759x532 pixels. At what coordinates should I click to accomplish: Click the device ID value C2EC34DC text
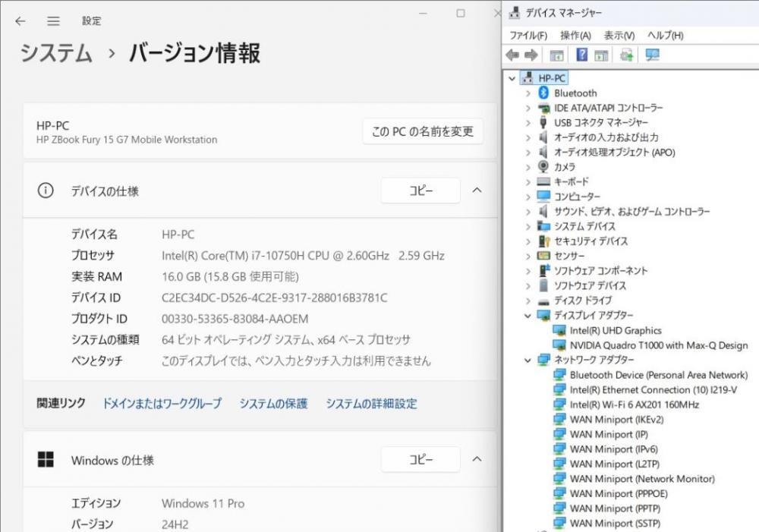pos(275,297)
